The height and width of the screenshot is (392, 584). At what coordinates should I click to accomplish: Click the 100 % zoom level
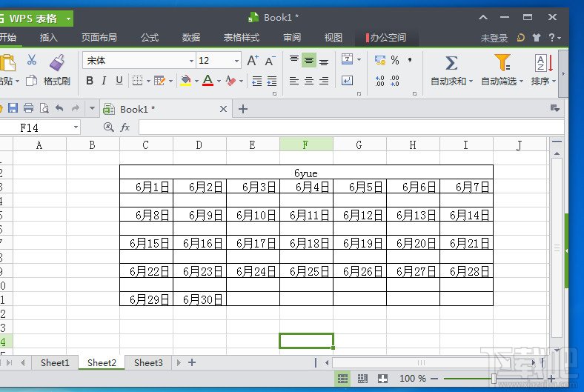[413, 379]
